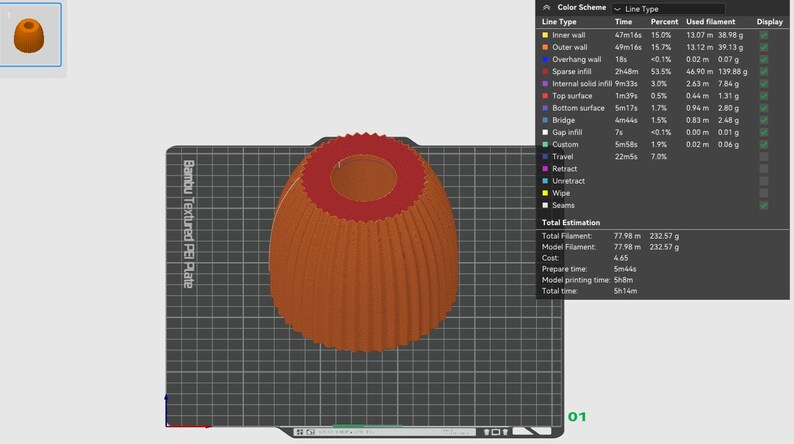Click the 139.88 g filament weight
The height and width of the screenshot is (444, 794).
click(732, 71)
